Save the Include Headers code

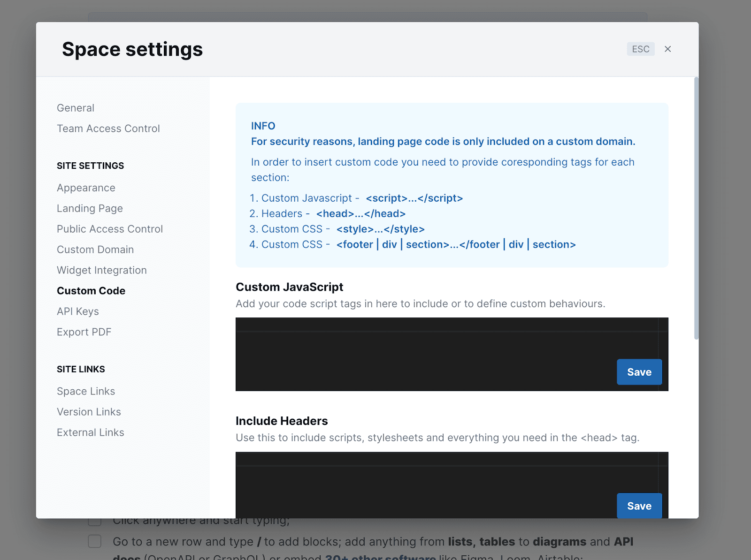coord(639,506)
